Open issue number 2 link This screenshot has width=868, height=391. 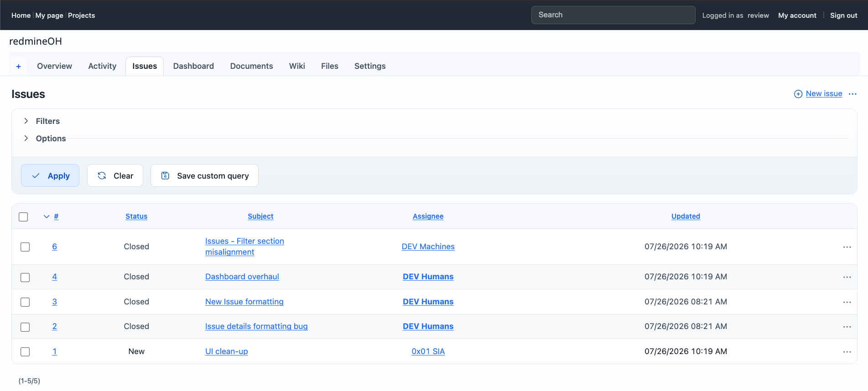point(54,326)
